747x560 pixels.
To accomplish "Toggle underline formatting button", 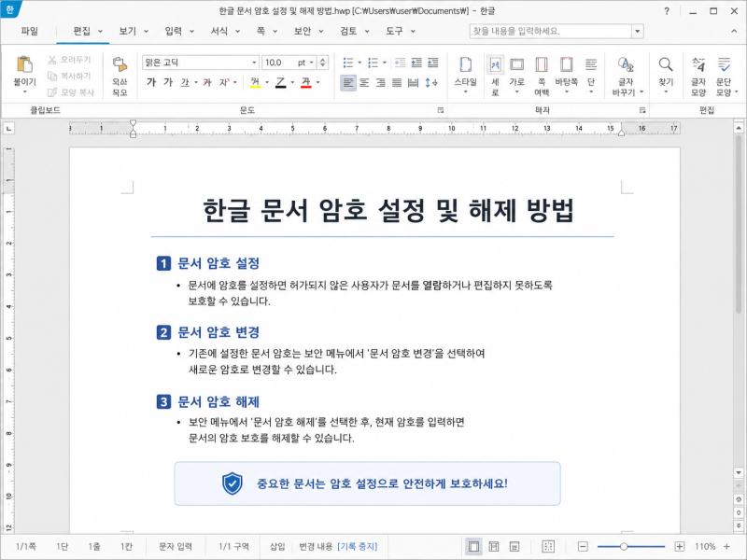I will point(185,82).
